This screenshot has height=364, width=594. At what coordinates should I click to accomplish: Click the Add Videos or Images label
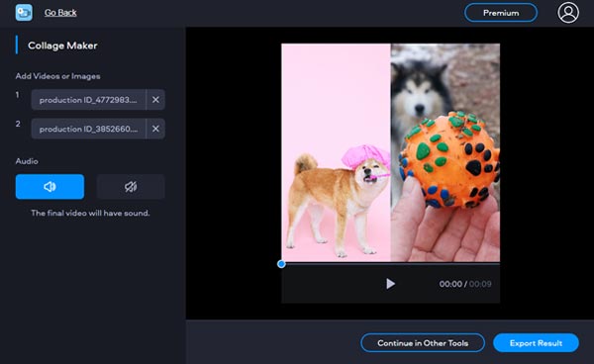(58, 76)
